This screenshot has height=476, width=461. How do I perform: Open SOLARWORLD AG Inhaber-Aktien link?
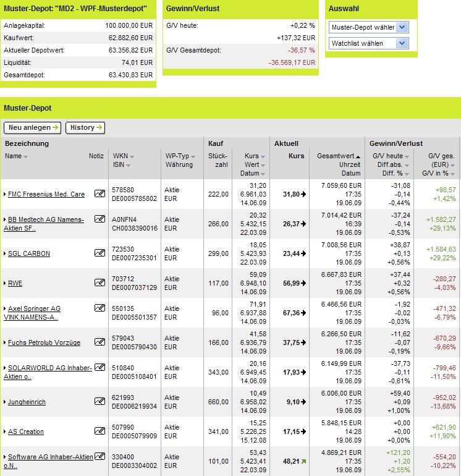click(48, 372)
